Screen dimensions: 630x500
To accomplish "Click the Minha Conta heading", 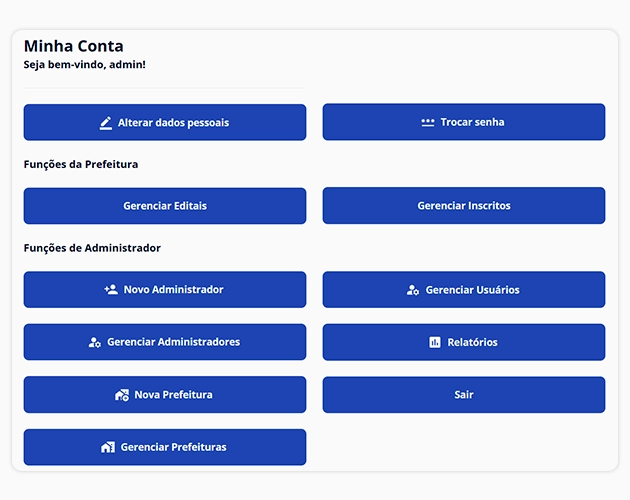I will 74,46.
